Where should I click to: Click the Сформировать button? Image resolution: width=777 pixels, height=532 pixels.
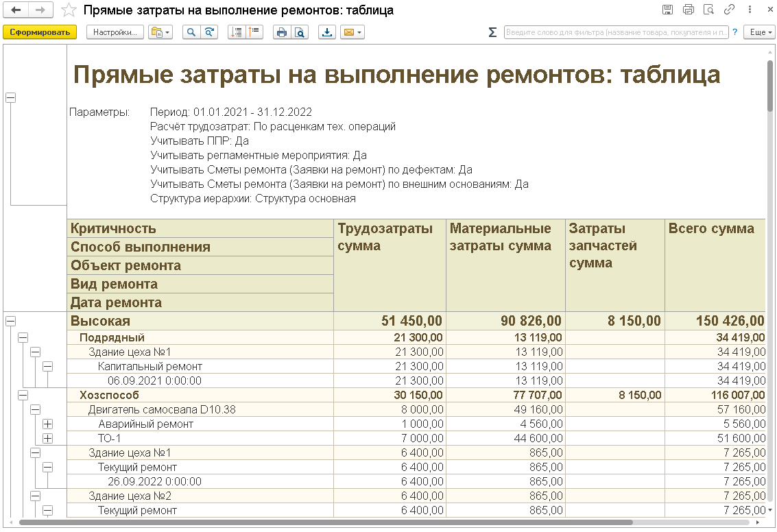point(40,32)
